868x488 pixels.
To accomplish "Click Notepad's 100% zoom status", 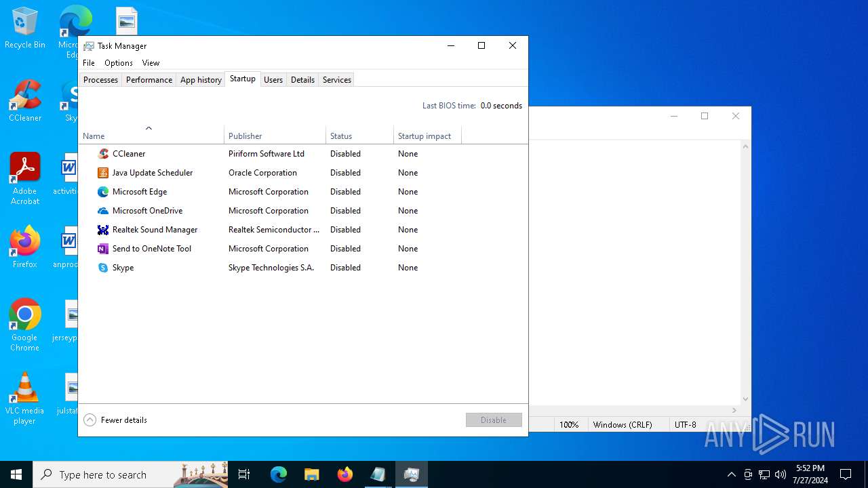I will 569,425.
